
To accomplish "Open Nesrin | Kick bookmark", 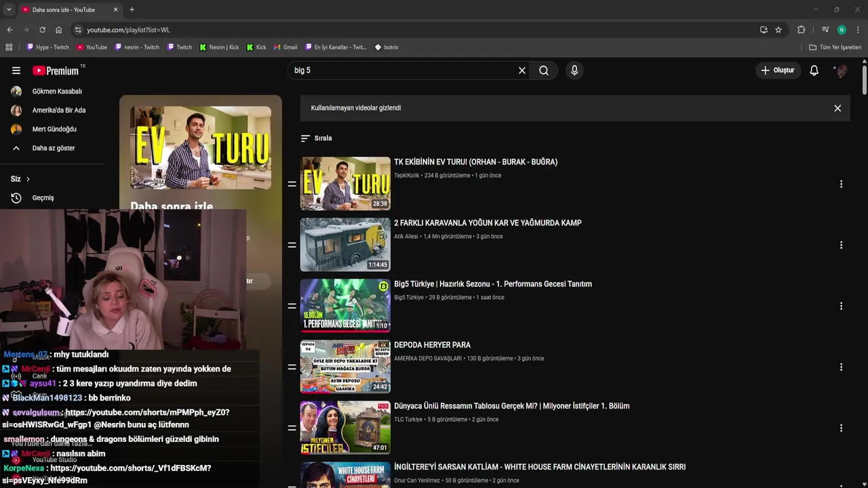I will (x=219, y=47).
